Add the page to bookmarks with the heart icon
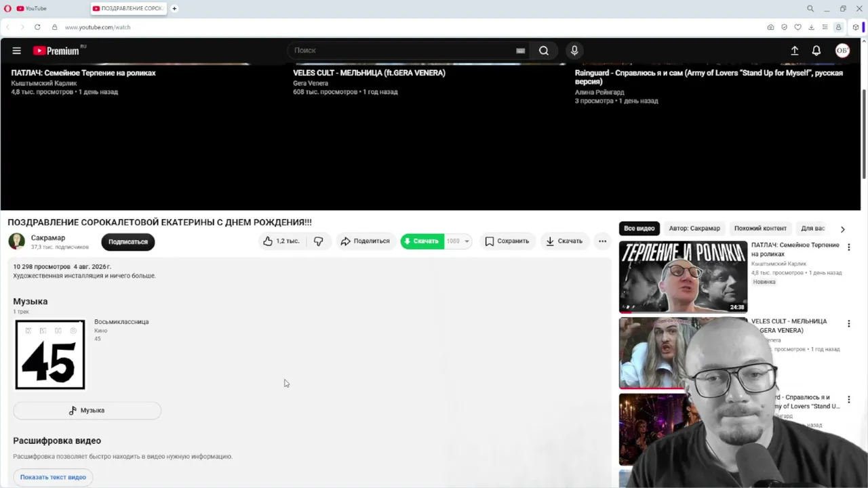 pyautogui.click(x=797, y=27)
